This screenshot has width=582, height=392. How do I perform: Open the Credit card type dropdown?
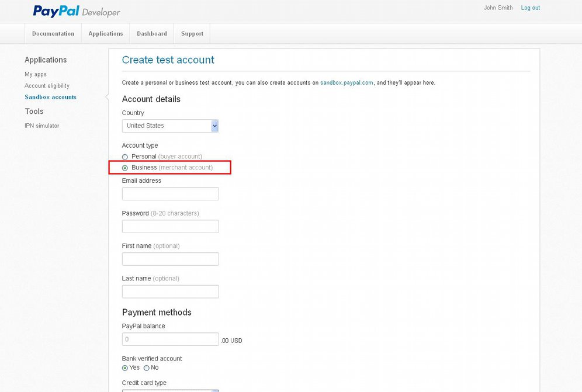171,390
